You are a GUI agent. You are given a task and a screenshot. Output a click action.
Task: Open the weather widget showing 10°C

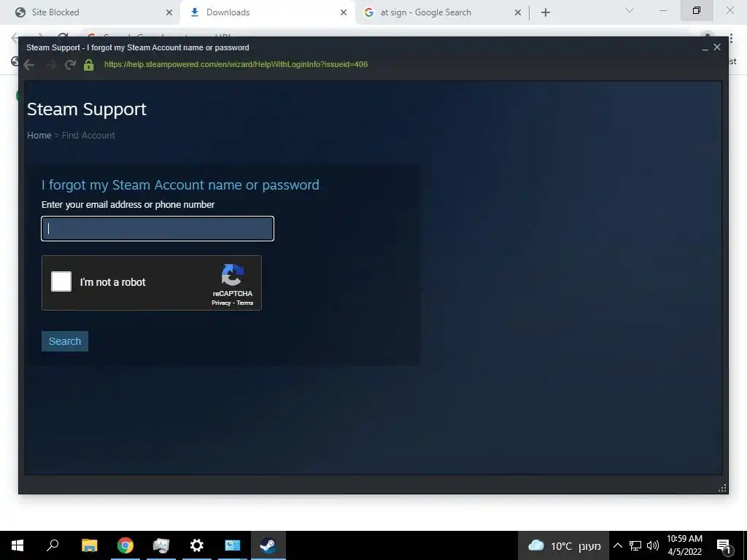(564, 545)
